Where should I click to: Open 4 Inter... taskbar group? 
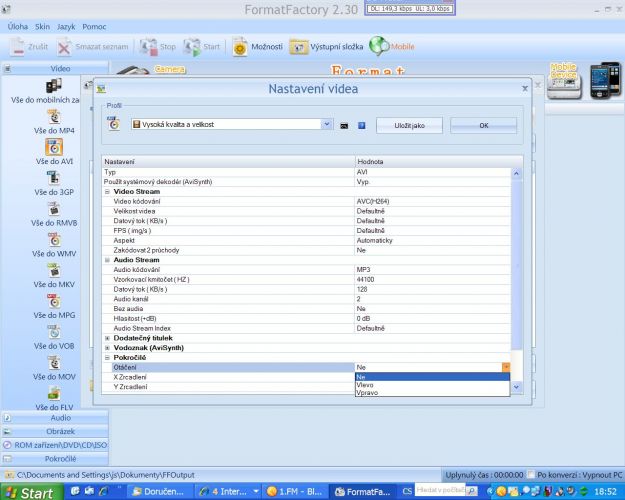(228, 492)
